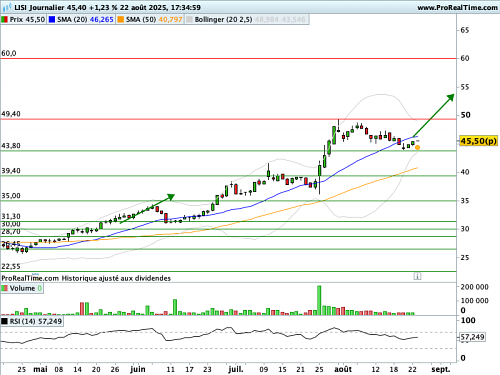Click the orange dot near the last candle
Image resolution: width=500 pixels, height=375 pixels.
417,147
